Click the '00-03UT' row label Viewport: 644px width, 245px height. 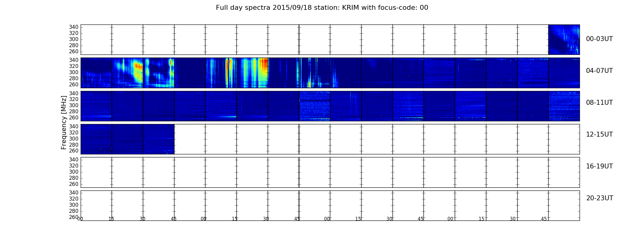[x=599, y=39]
